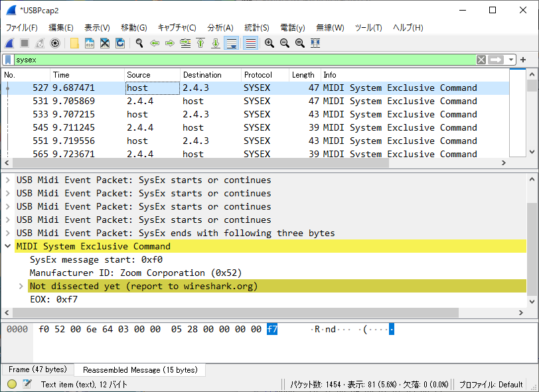Go back in packet history

coord(155,43)
